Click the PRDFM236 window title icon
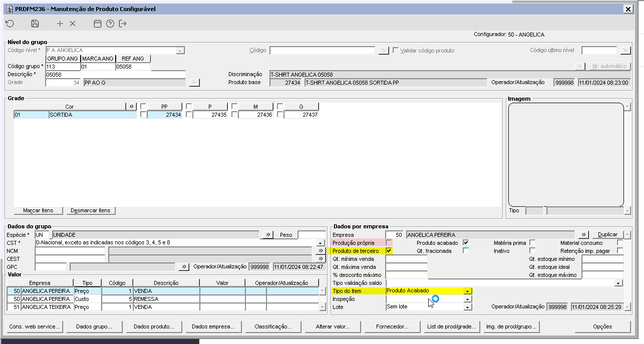The image size is (644, 344). (9, 9)
